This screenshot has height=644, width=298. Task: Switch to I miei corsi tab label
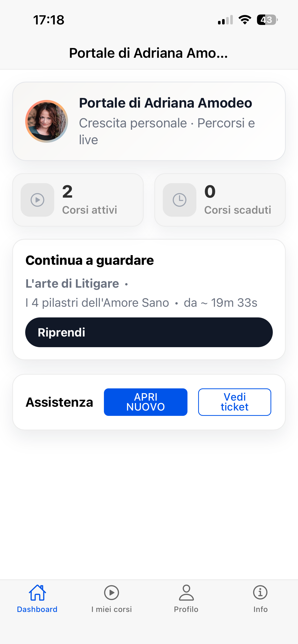(112, 609)
